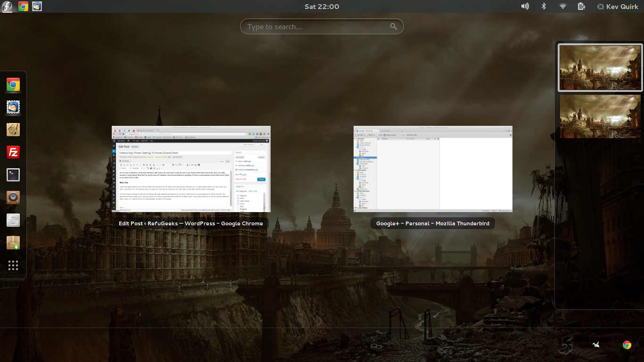Open the Screen Options dropdown in WordPress
This screenshot has height=362, width=644.
tap(249, 144)
